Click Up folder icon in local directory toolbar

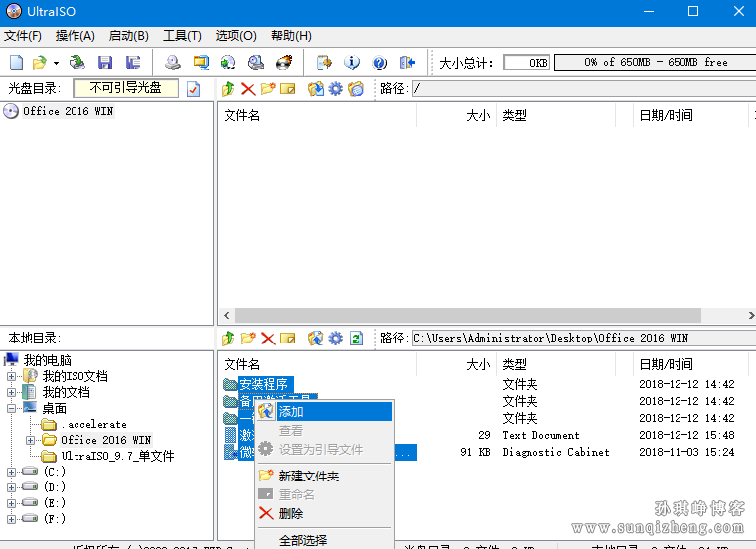click(228, 339)
